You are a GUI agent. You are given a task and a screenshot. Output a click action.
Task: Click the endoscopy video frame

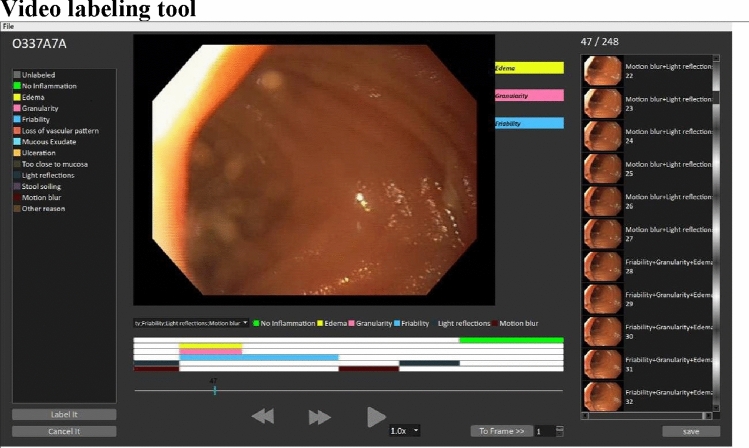tap(314, 170)
